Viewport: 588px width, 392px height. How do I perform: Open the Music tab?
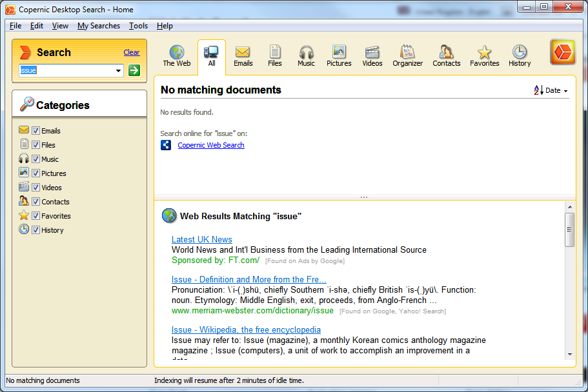(306, 56)
